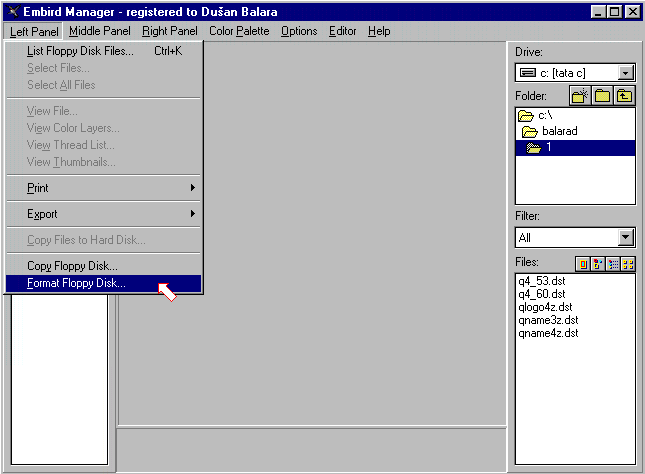Select file q4_60.dst
The height and width of the screenshot is (474, 645).
[542, 294]
